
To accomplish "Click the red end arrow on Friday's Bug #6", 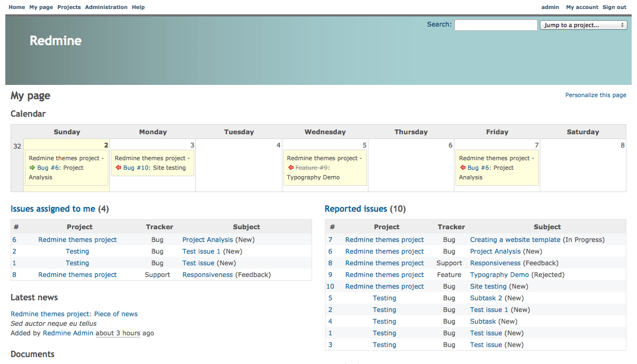I will click(462, 168).
